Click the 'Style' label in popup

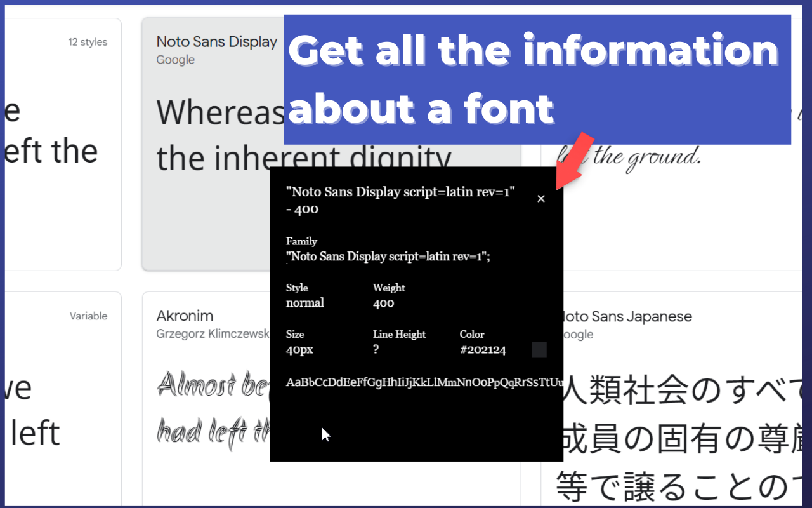(x=297, y=288)
